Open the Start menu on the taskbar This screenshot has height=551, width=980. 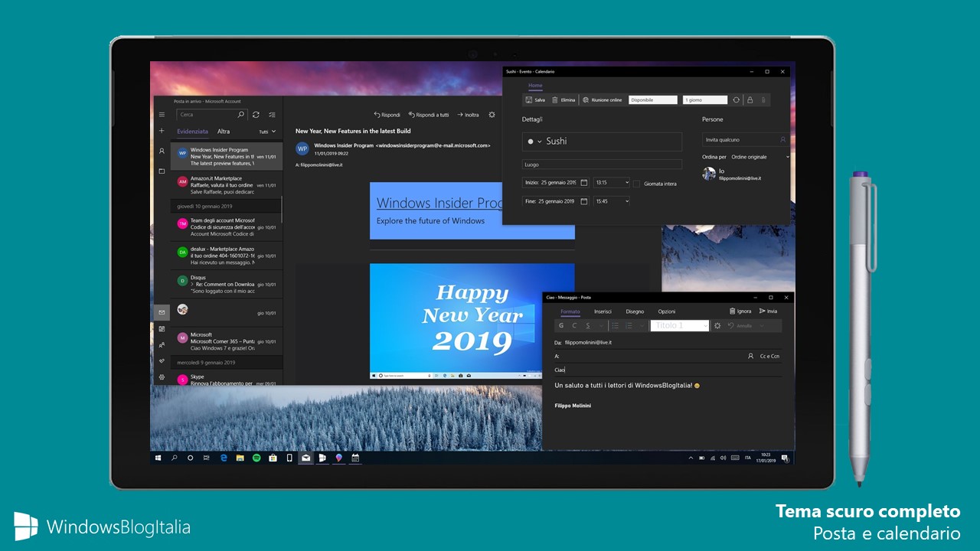(158, 458)
